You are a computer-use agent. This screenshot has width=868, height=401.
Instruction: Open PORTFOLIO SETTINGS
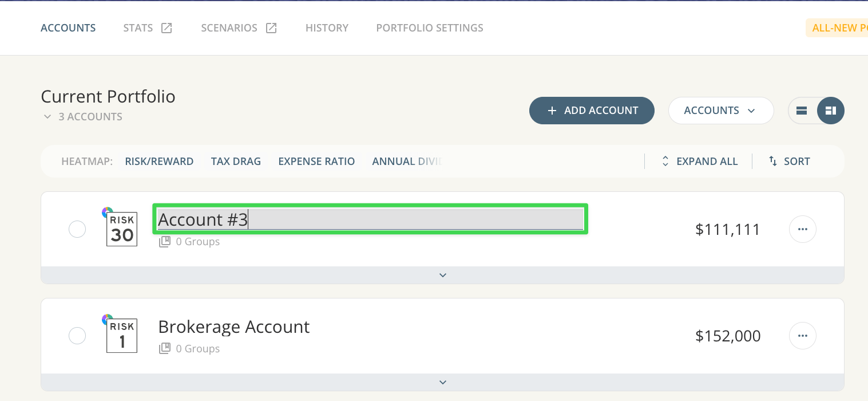pyautogui.click(x=429, y=27)
